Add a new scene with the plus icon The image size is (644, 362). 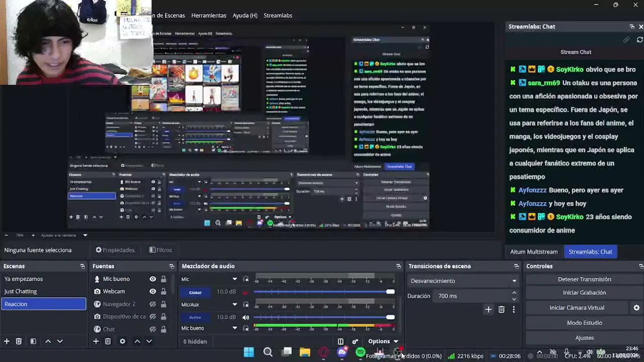7,341
